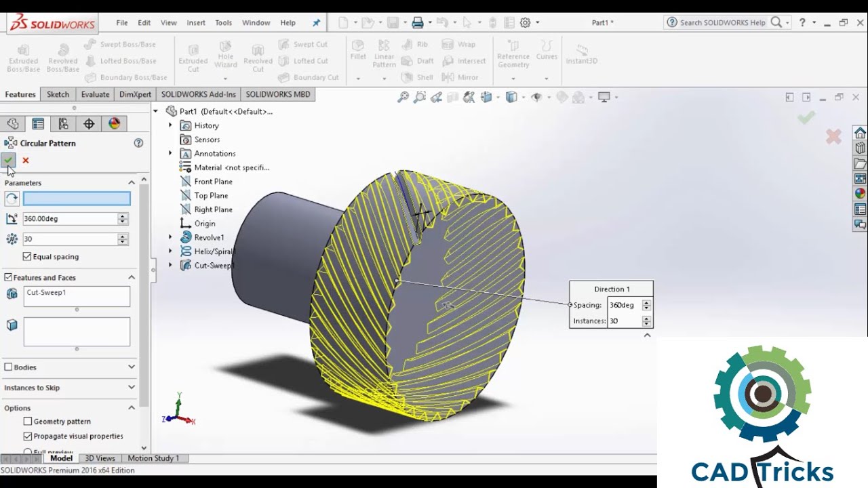Click the faces to pattern selection box
Screen dimensions: 868x488
77,331
